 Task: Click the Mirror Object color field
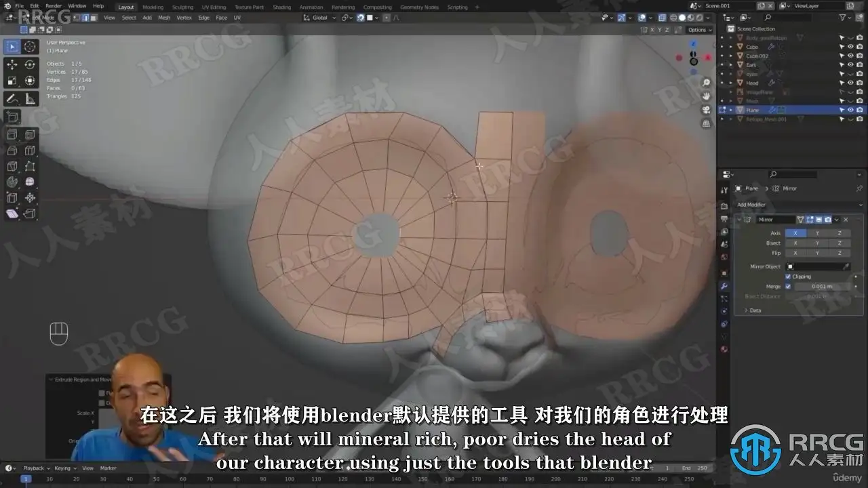coord(817,266)
